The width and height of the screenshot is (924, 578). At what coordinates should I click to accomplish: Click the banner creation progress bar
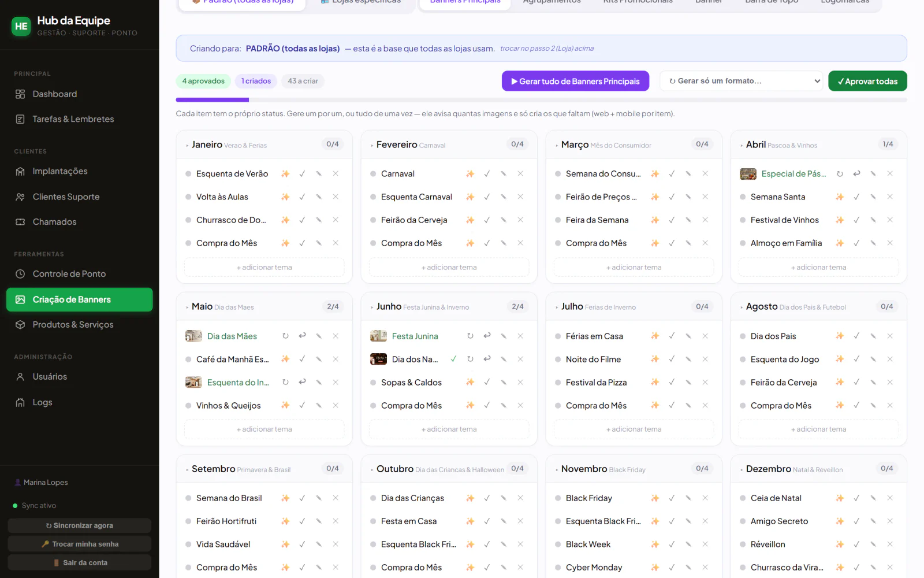pos(541,100)
